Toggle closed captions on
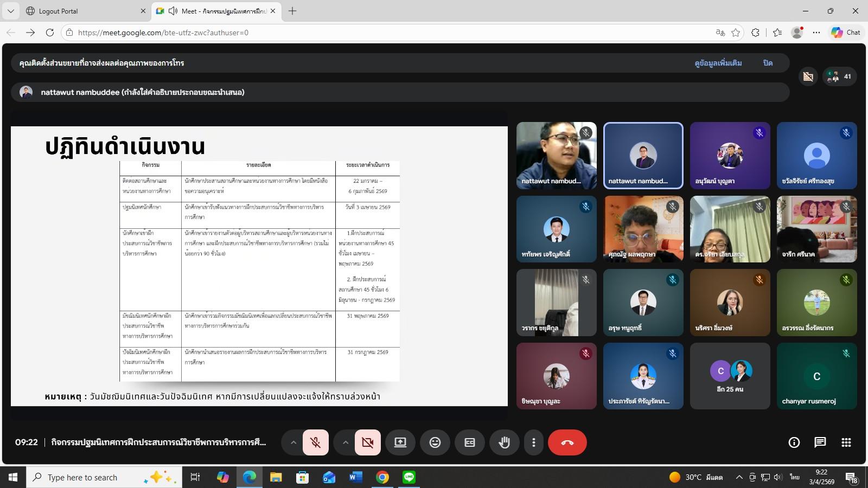The image size is (868, 488). pyautogui.click(x=469, y=442)
